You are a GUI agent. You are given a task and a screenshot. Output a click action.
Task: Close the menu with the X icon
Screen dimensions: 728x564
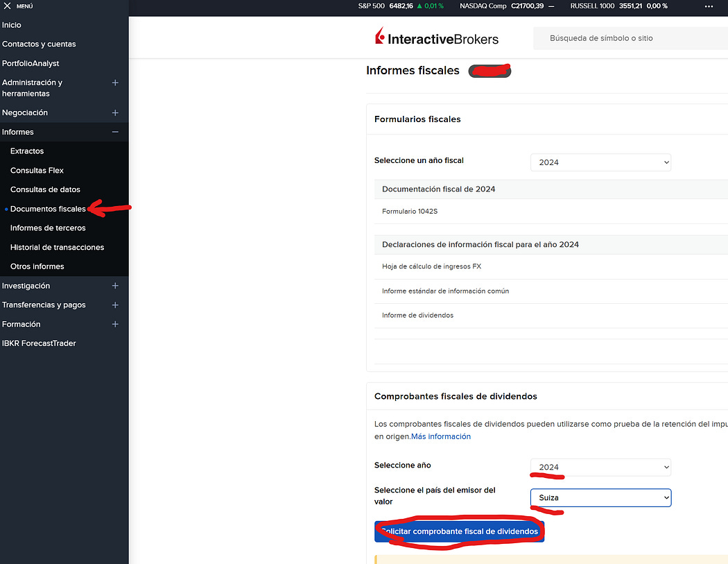pos(7,6)
